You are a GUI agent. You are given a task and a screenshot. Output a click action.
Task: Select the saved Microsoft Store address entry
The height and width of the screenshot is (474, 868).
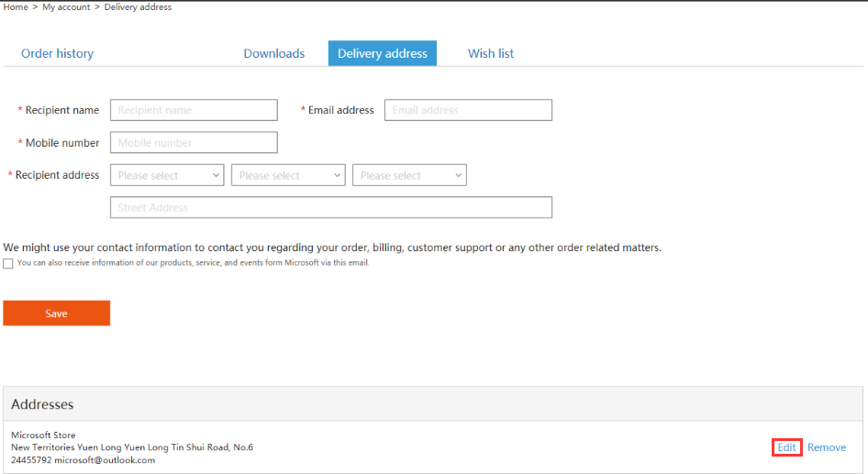[132, 447]
